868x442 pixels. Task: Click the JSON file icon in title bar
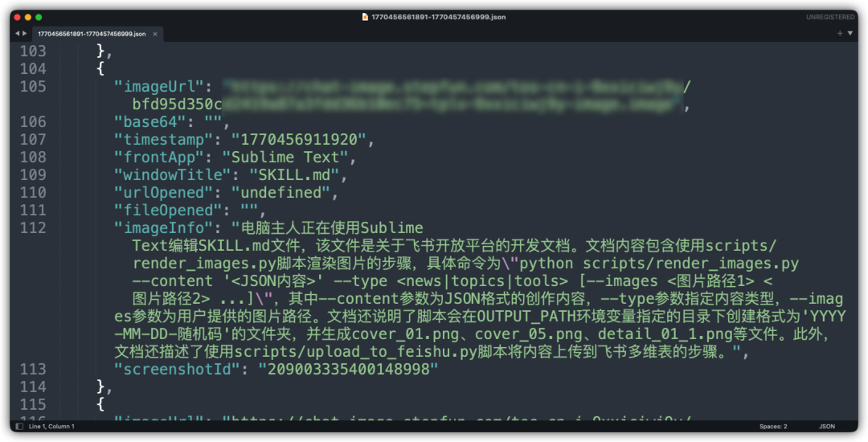(365, 17)
